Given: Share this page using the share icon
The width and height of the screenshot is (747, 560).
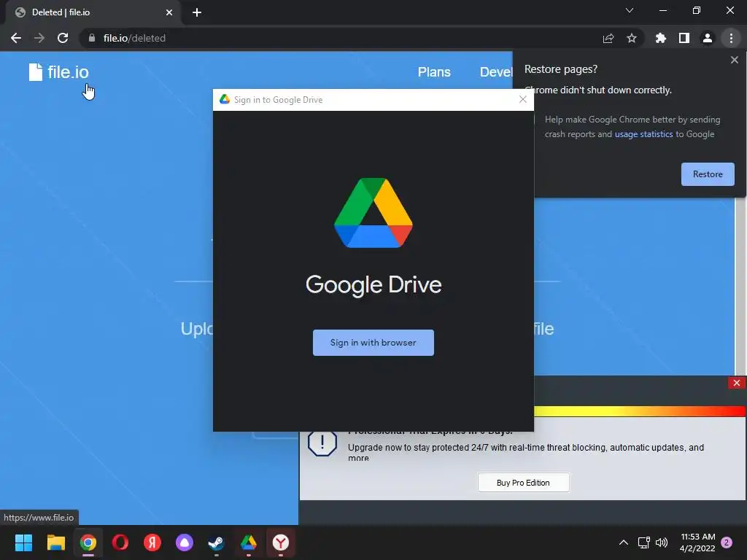Looking at the screenshot, I should [608, 38].
